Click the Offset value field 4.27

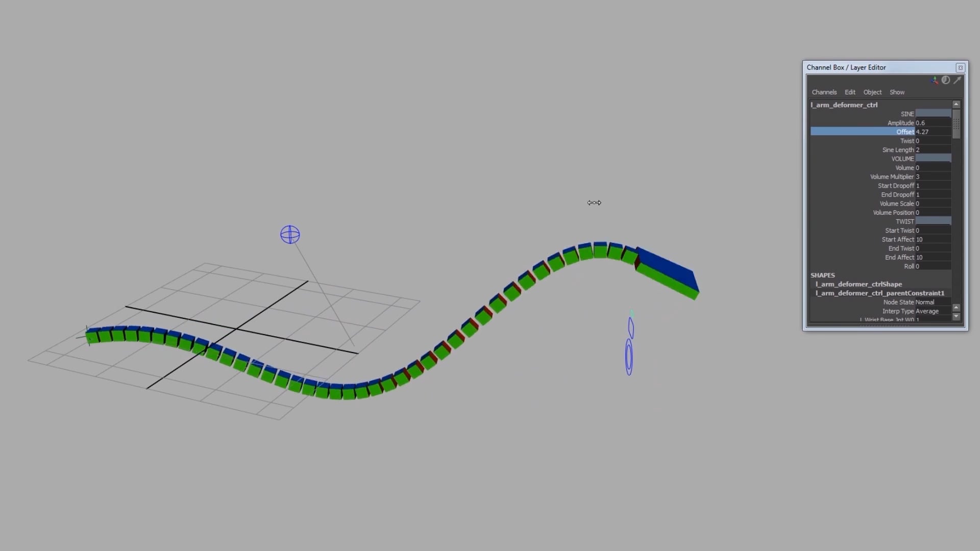(933, 132)
